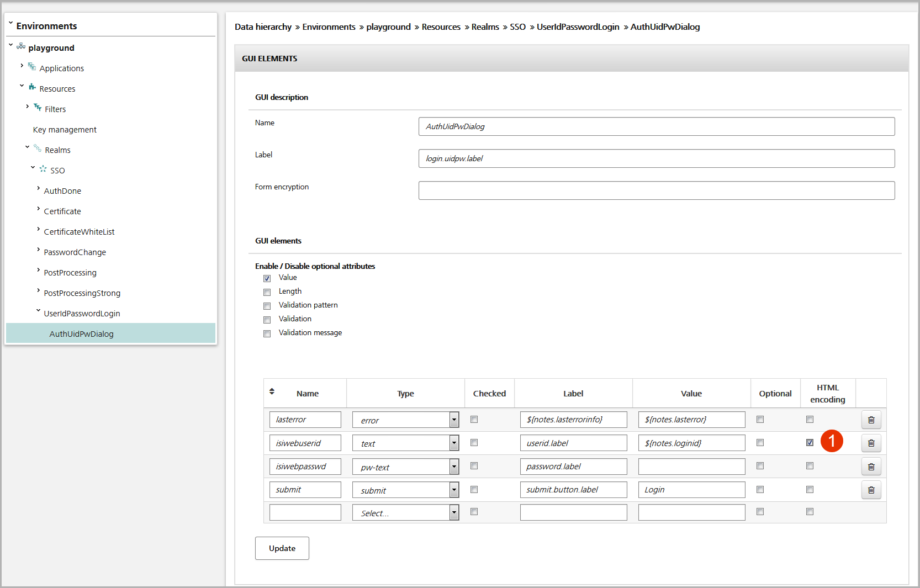
Task: Select PasswordChange in the tree
Action: click(x=75, y=252)
